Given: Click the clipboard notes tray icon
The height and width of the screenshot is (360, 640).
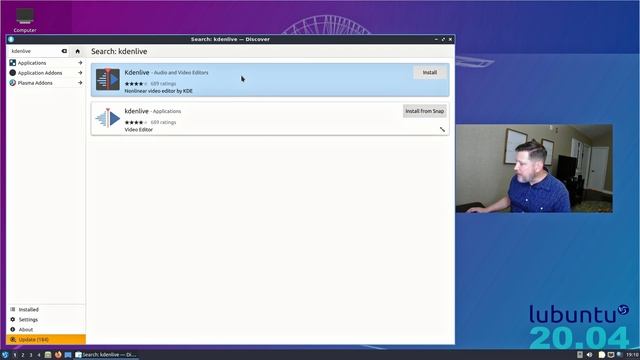Looking at the screenshot, I should click(x=602, y=355).
